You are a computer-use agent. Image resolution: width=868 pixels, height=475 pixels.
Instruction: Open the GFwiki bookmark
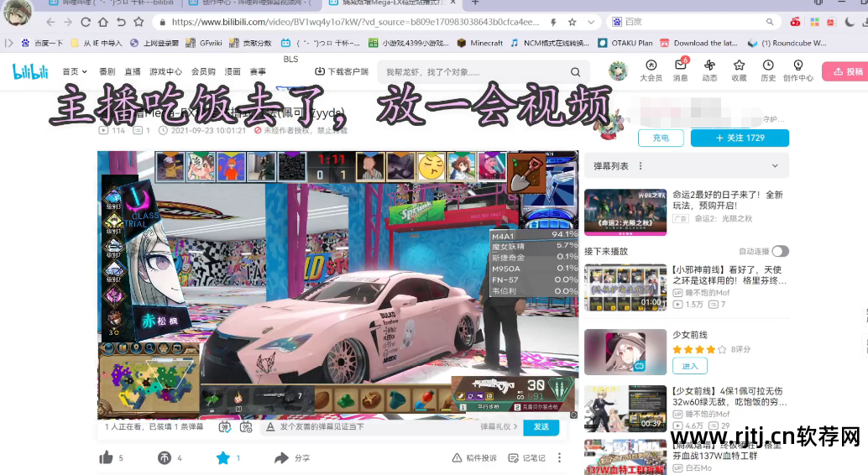coord(204,43)
